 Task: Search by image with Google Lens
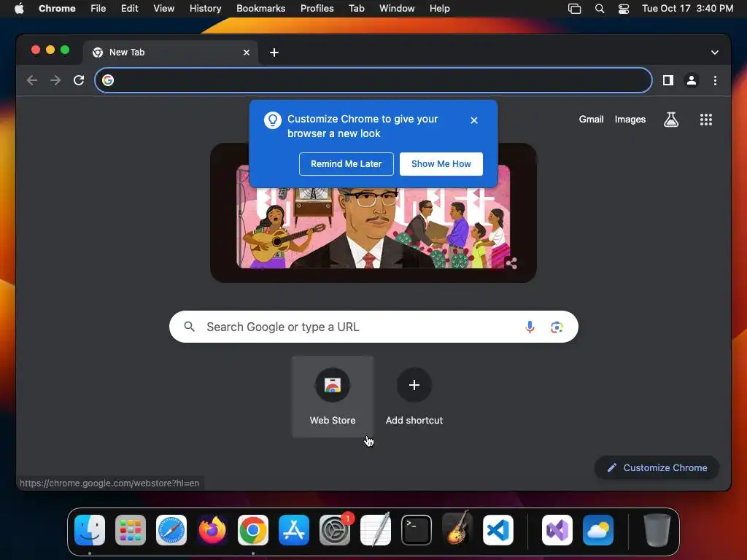(x=557, y=327)
